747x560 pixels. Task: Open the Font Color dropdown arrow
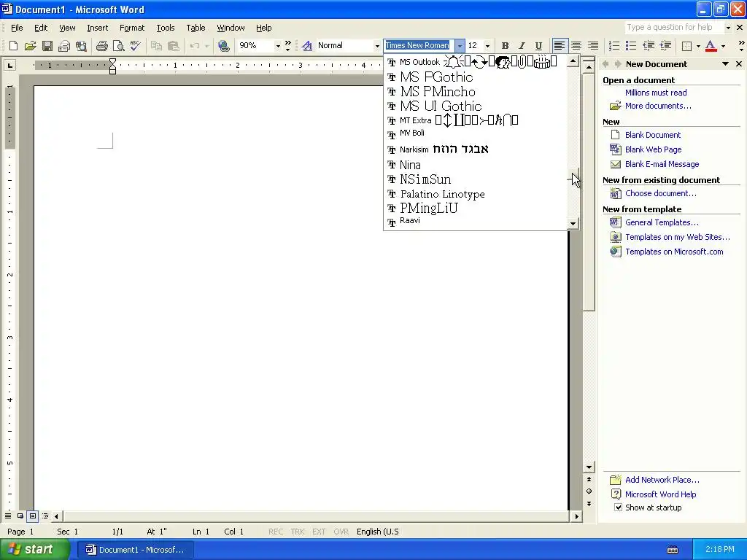coord(723,46)
